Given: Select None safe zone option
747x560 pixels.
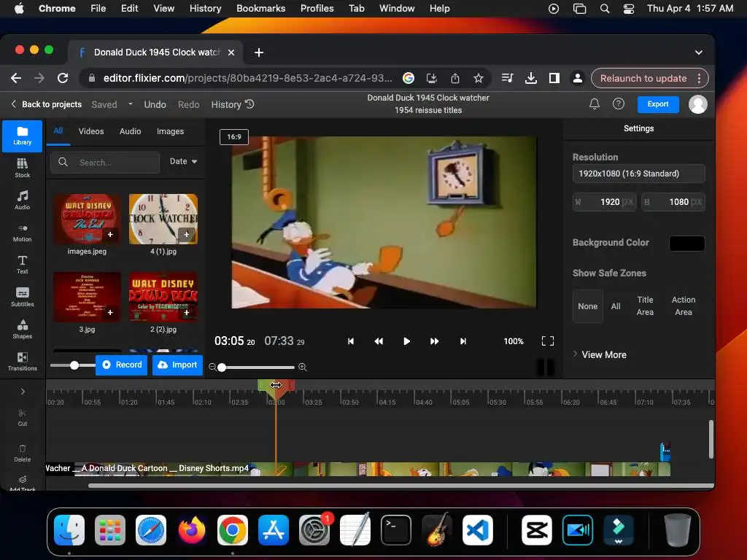Looking at the screenshot, I should (587, 306).
